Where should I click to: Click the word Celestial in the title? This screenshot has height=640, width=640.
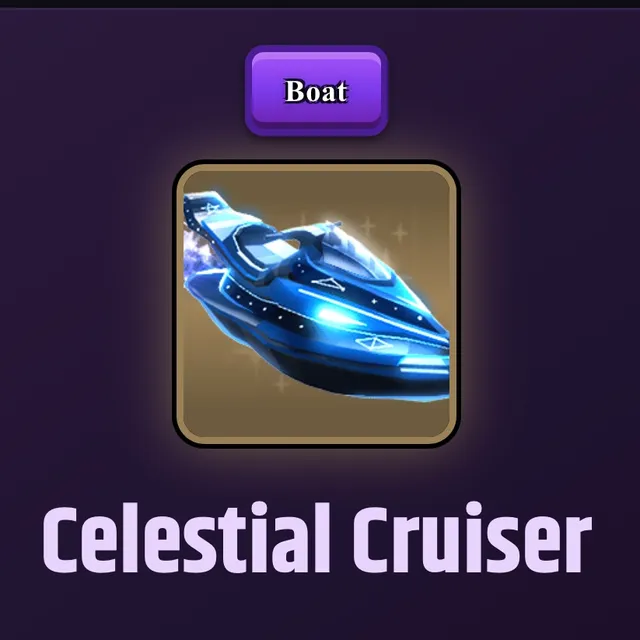pos(186,537)
